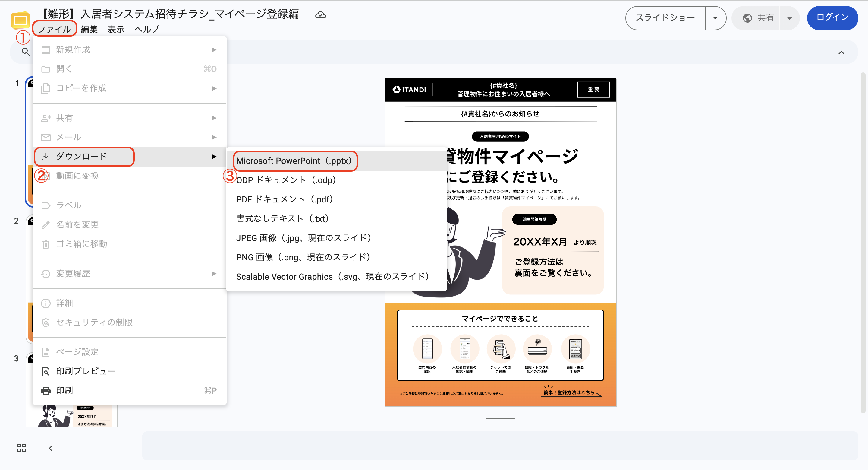Open the ヘルプ menu

point(146,29)
